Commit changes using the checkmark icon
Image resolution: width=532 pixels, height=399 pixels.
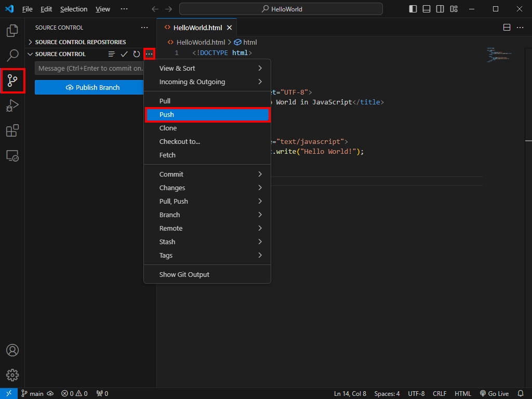click(124, 54)
